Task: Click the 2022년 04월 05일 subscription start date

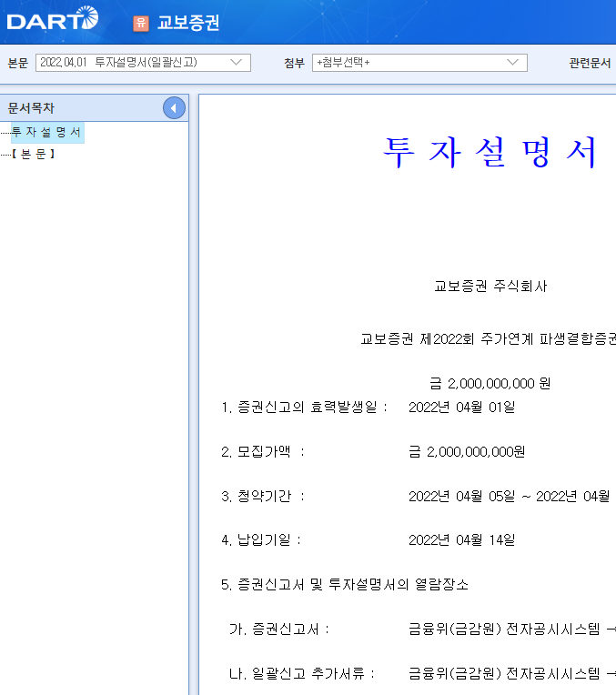Action: 461,496
